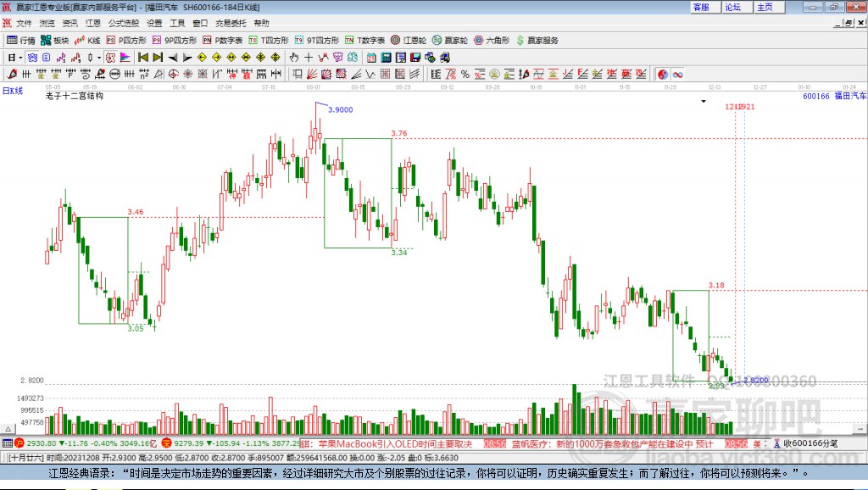Open the calculator icon

coord(387,58)
